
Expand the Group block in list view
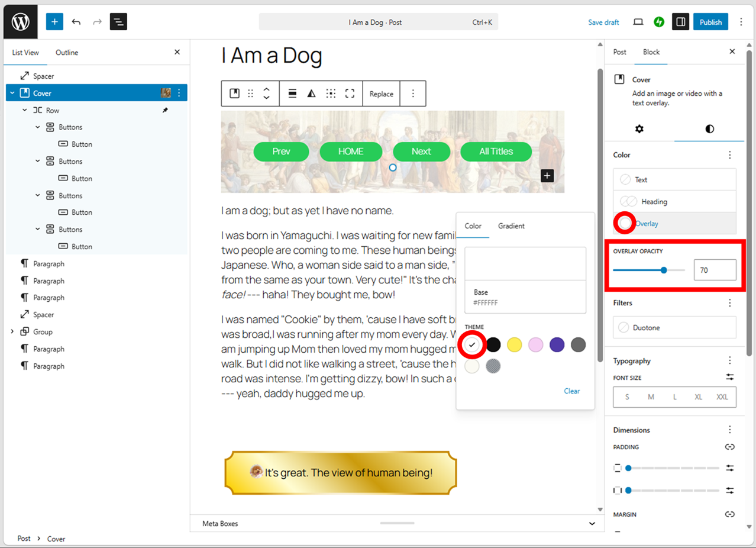(x=12, y=332)
